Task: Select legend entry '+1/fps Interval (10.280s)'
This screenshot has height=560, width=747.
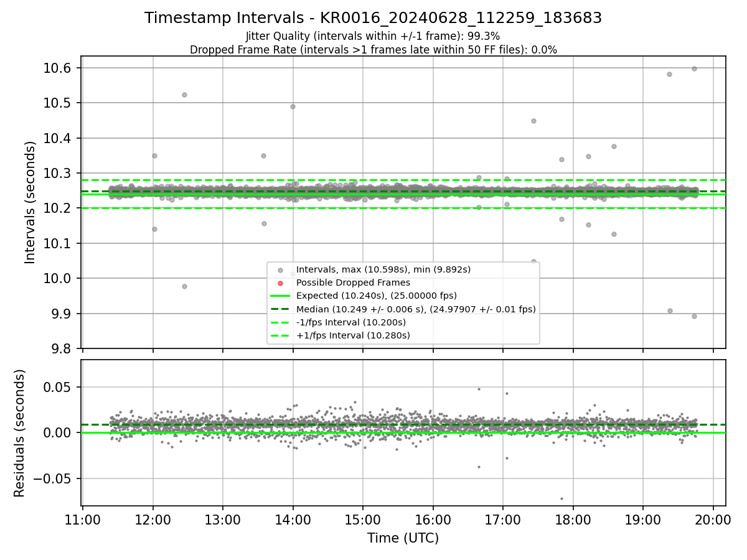Action: tap(353, 335)
